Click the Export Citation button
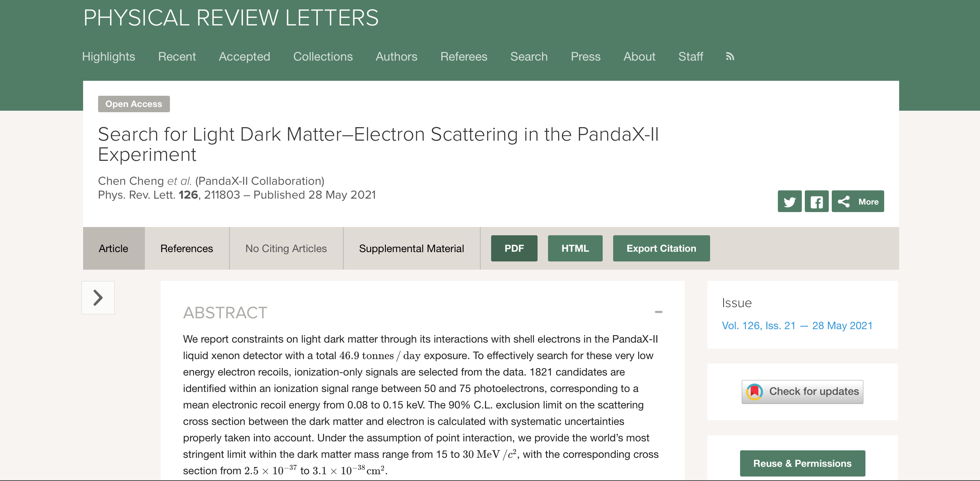 tap(661, 249)
